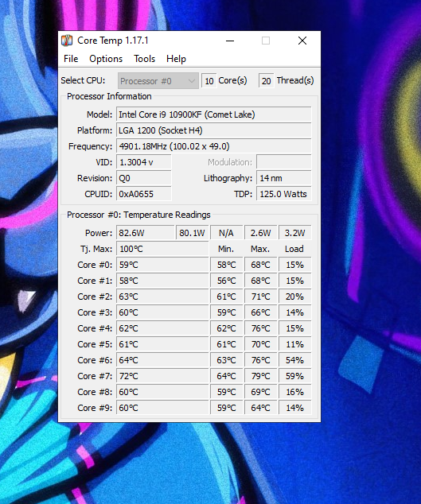Click Core #9 current temperature 60°C
Image resolution: width=421 pixels, height=504 pixels.
pyautogui.click(x=162, y=408)
